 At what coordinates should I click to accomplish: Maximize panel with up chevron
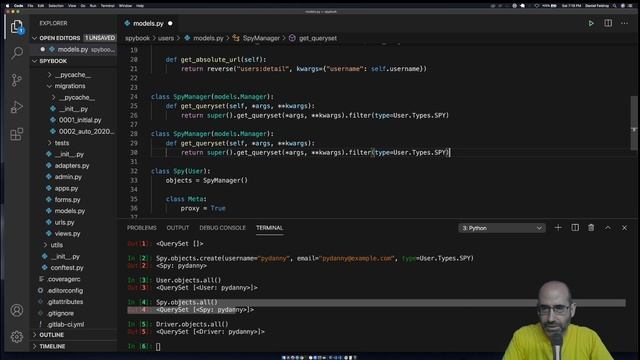[608, 228]
